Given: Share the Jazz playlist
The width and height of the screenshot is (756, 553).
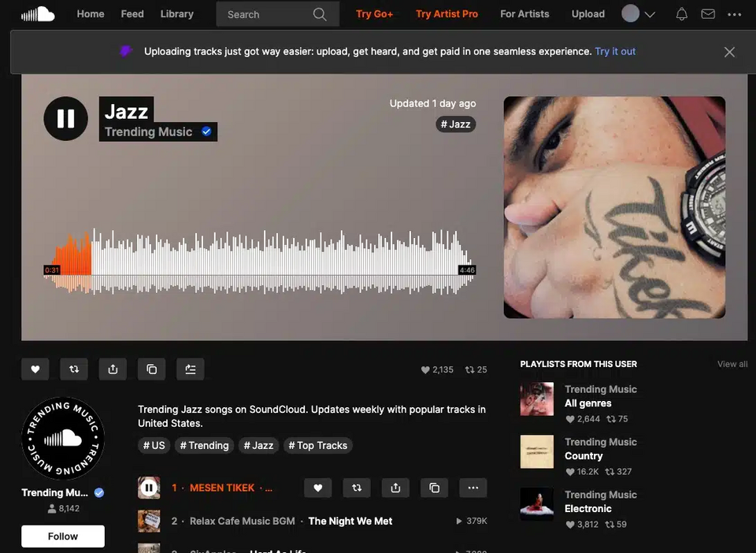Looking at the screenshot, I should click(113, 369).
